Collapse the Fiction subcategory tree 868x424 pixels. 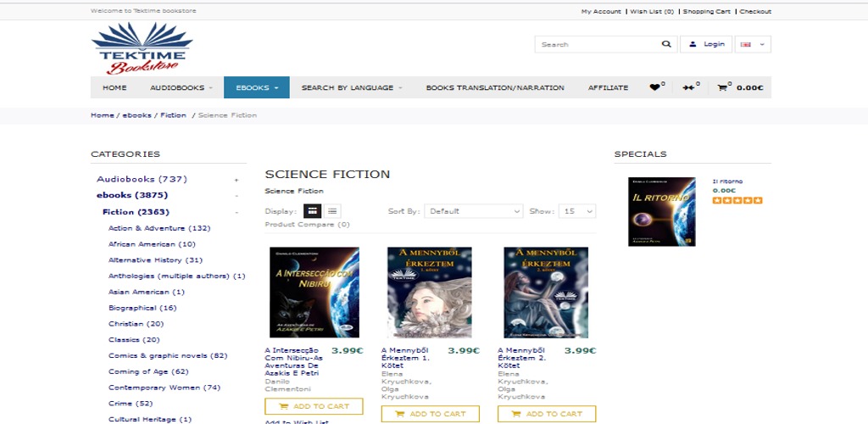tap(236, 213)
